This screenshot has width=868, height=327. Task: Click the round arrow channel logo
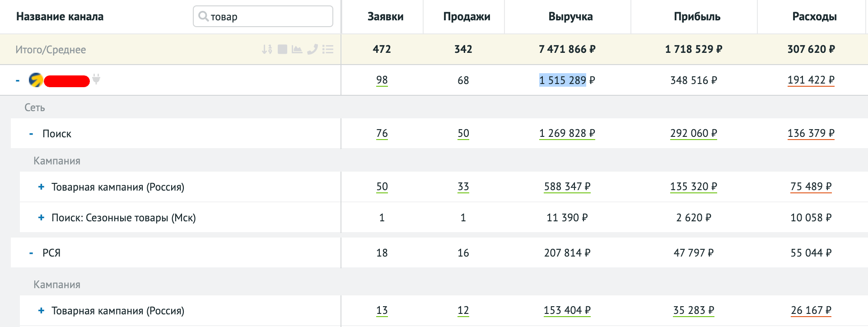36,80
